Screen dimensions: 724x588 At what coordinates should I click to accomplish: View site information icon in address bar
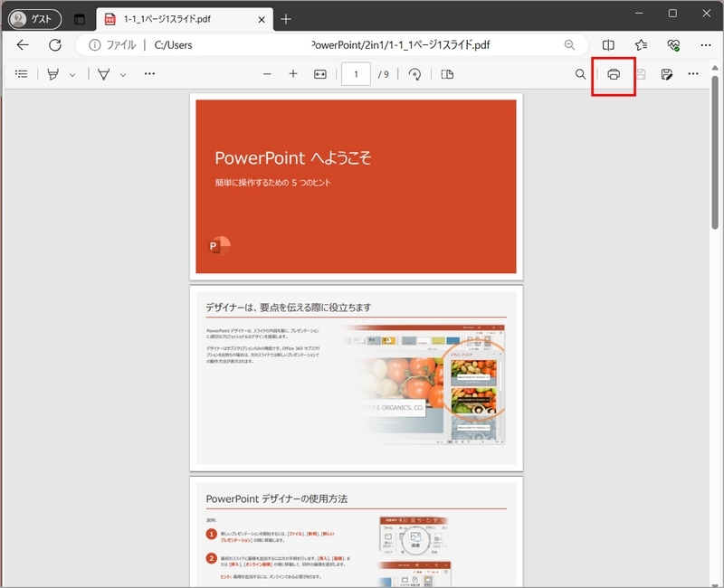tap(94, 44)
